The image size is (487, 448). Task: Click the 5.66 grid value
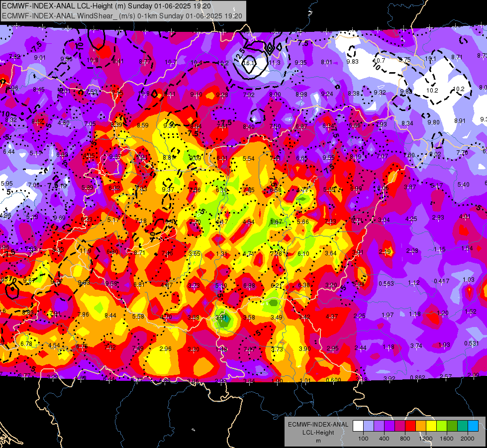coord(303,222)
